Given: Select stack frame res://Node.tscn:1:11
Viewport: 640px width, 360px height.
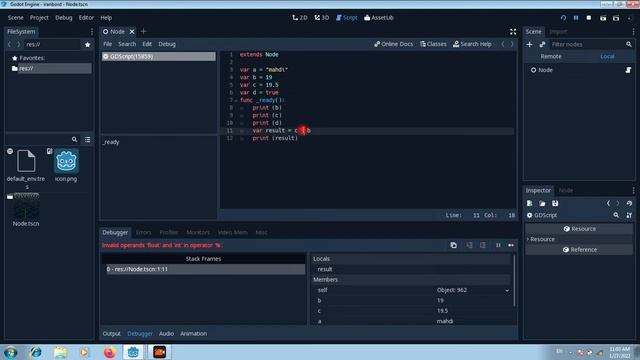Looking at the screenshot, I should point(205,269).
